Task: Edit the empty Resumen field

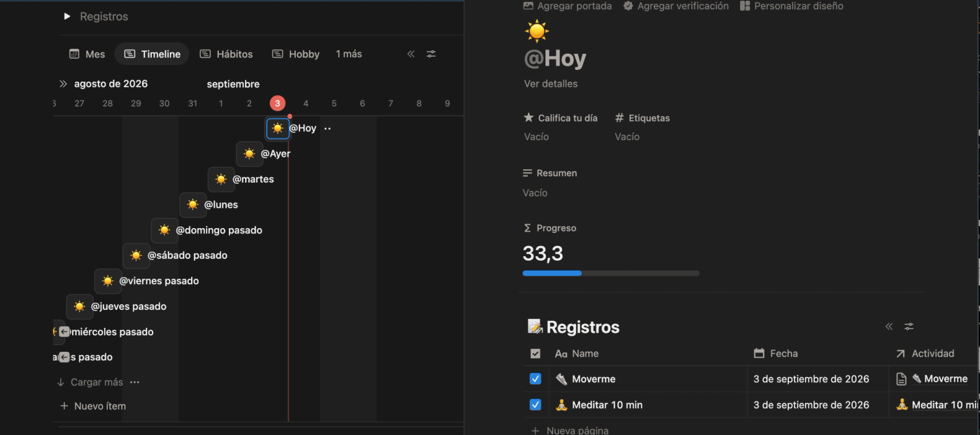Action: click(535, 192)
